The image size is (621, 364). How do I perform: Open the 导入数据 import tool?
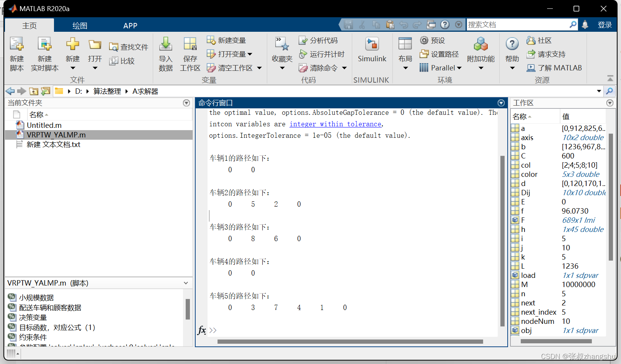[x=165, y=54]
